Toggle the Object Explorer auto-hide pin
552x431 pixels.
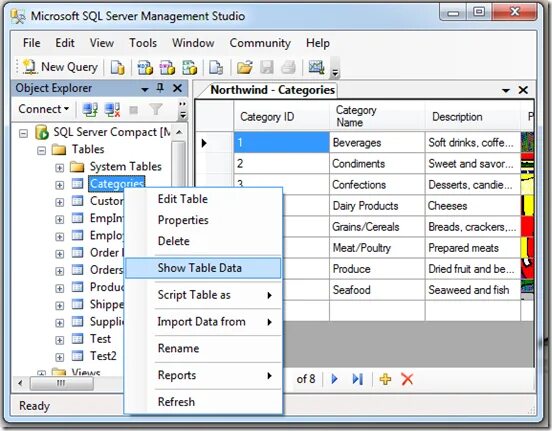[x=160, y=88]
